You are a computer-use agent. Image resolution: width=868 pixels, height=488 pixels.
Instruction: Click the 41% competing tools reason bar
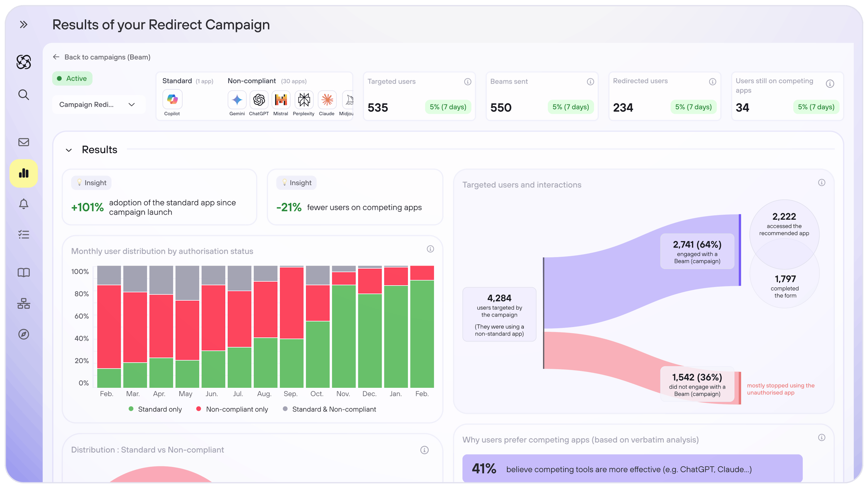pyautogui.click(x=632, y=469)
